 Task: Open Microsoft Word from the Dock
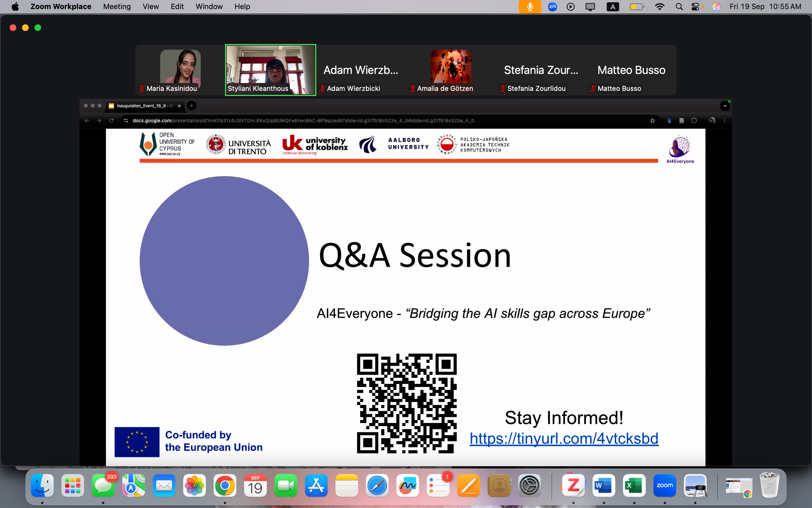point(604,485)
